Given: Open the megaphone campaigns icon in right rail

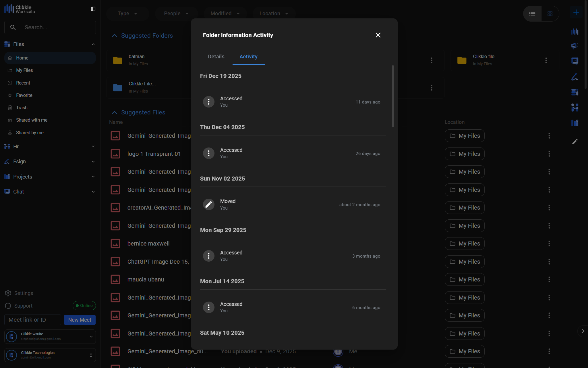Looking at the screenshot, I should [x=575, y=46].
